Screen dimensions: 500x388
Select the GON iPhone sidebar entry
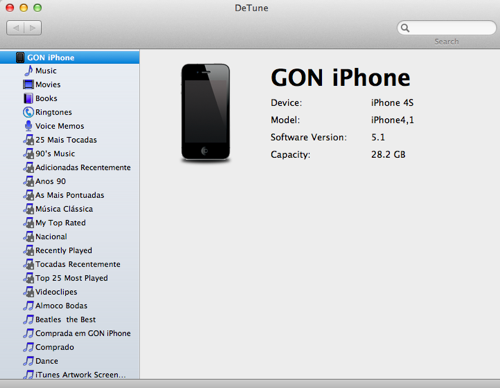pos(70,57)
